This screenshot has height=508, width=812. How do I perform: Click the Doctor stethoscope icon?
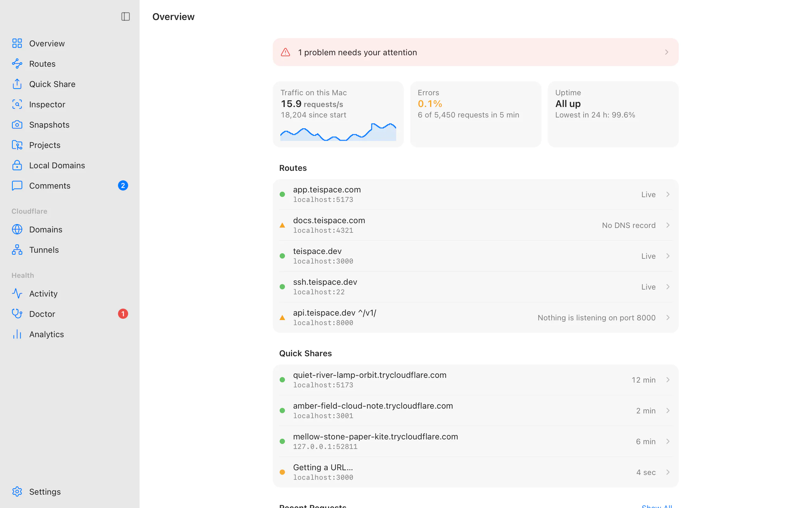coord(17,313)
